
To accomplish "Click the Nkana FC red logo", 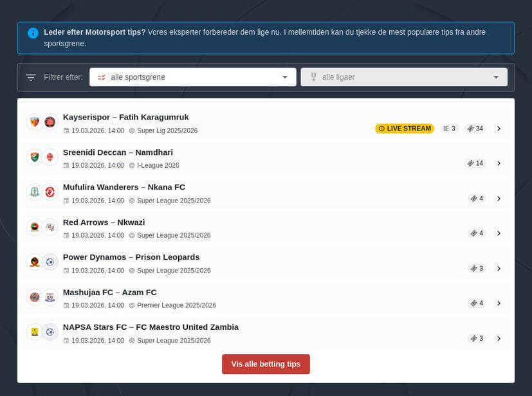I will (x=50, y=192).
